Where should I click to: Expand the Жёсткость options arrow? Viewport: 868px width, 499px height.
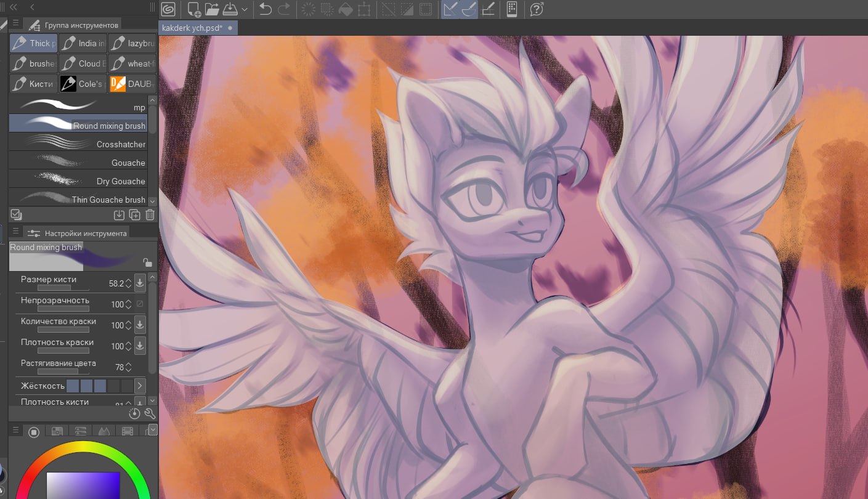(x=140, y=386)
